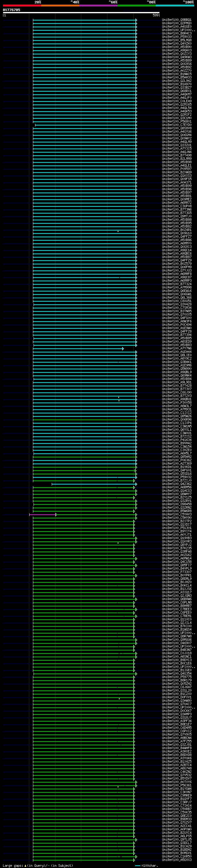Click hit label UniRef100_P59033
This screenshot has height=868, width=197.
pyautogui.click(x=177, y=37)
